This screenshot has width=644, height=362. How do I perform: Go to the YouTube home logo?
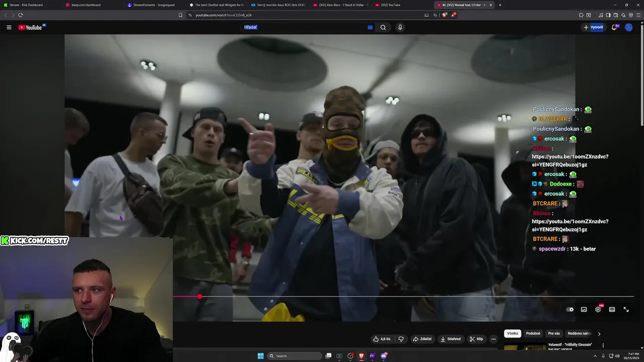30,28
